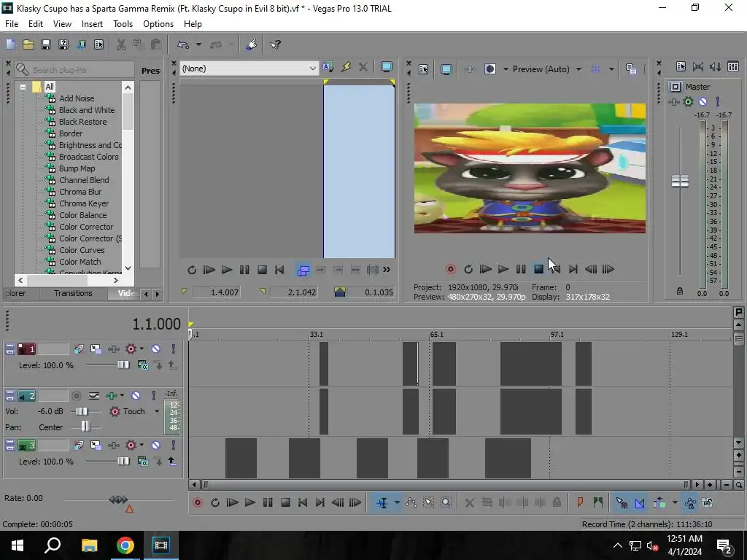Open the File menu

point(12,24)
